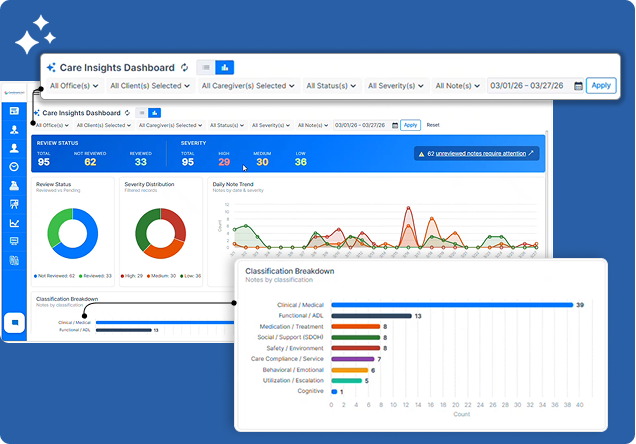Screen dimensions: 636x444
Task: Open the caregiver nurse icon in the sidebar
Action: (14, 185)
